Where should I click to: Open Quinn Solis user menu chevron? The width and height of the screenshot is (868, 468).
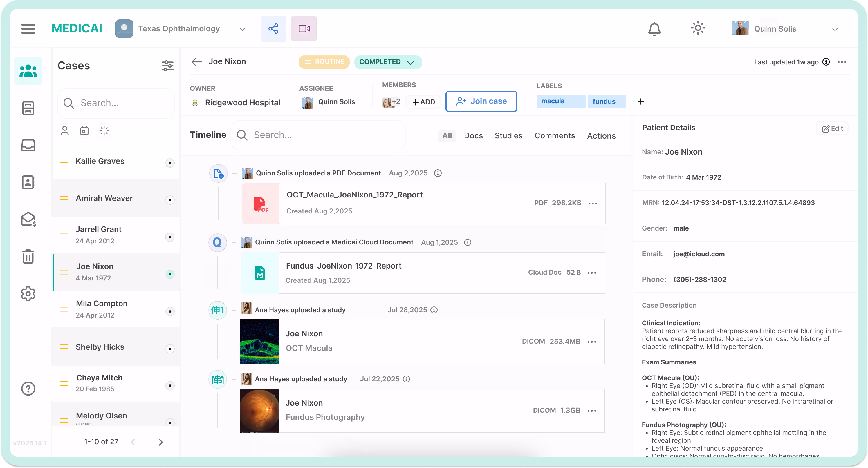834,29
